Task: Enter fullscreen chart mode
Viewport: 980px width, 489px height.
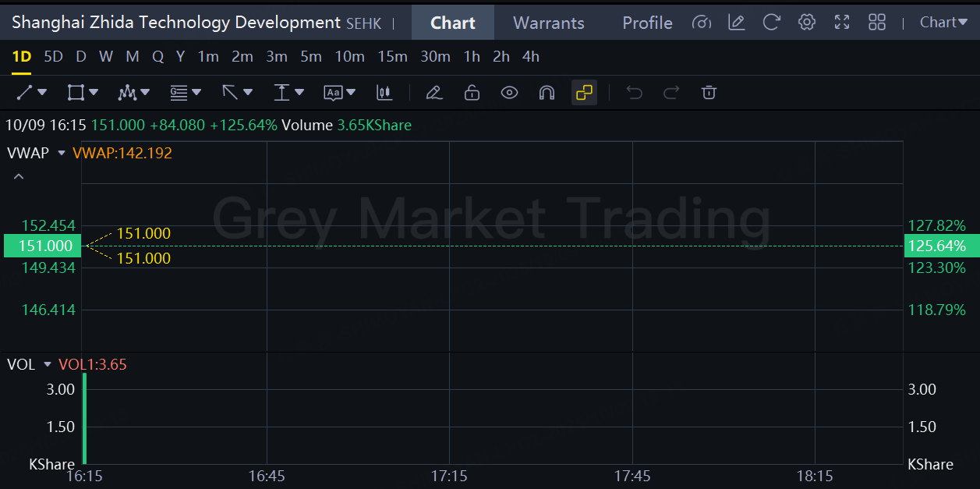Action: (842, 22)
